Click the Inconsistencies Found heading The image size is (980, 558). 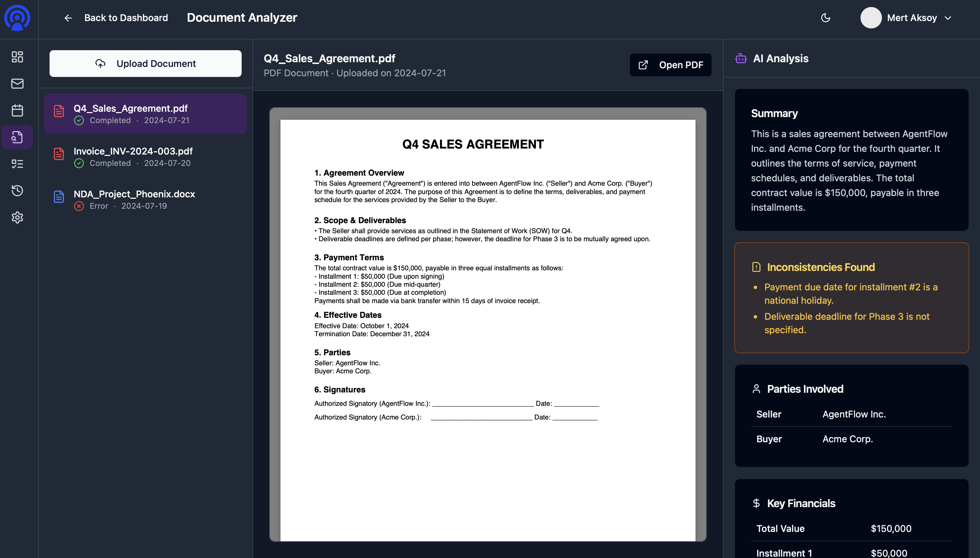[820, 267]
